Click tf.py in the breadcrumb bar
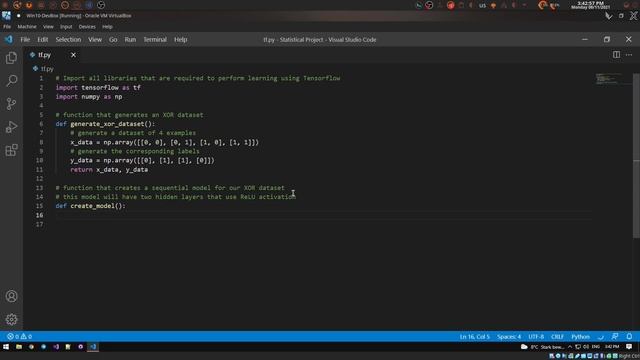 click(x=47, y=69)
